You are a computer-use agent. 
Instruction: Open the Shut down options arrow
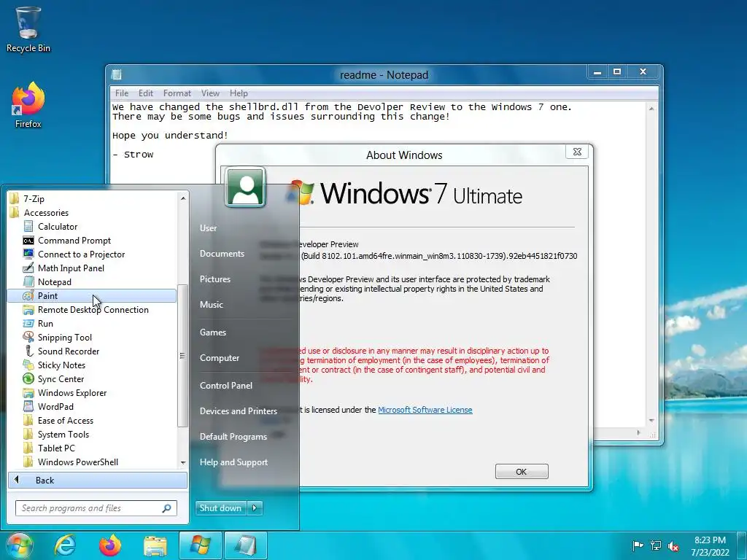click(255, 508)
